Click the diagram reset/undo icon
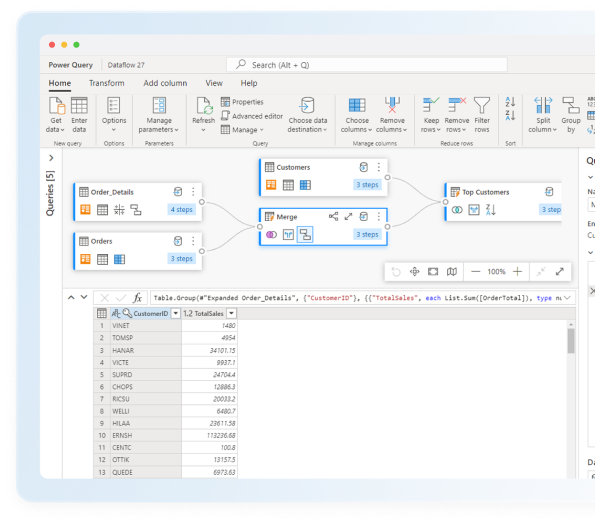The width and height of the screenshot is (595, 524). 396,272
